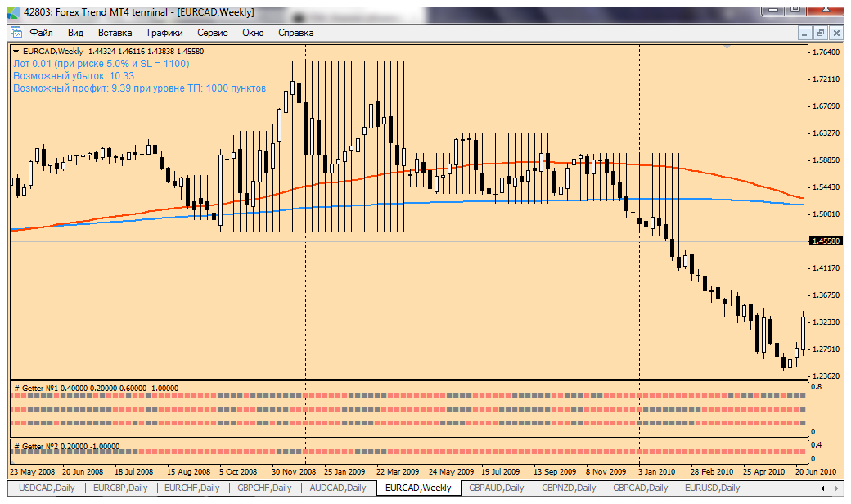Switch to GBPAUD,Daily chart tab

coord(497,488)
